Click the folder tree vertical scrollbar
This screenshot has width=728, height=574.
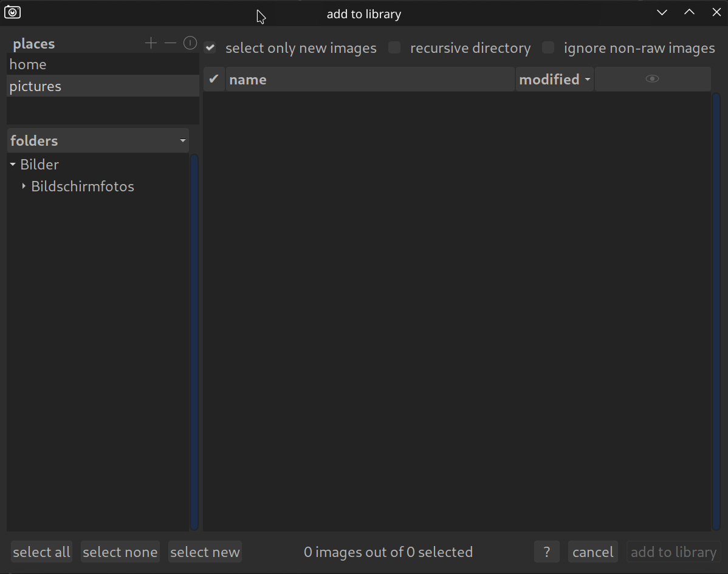194,340
